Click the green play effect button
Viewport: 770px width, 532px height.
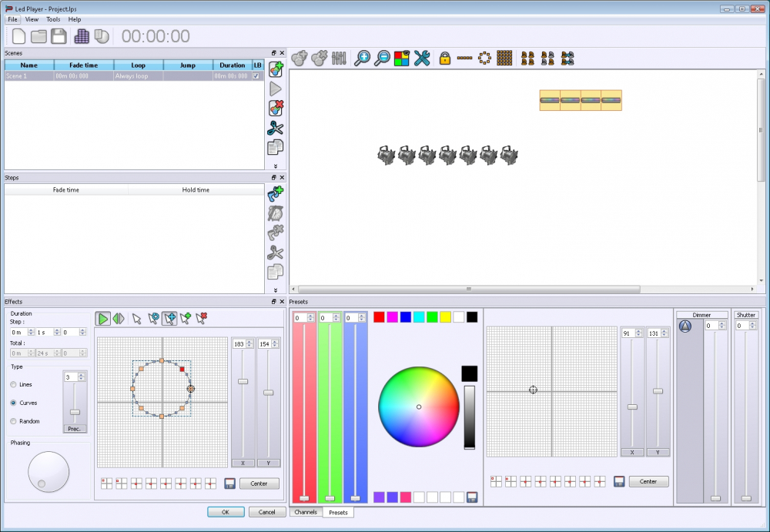tap(103, 318)
